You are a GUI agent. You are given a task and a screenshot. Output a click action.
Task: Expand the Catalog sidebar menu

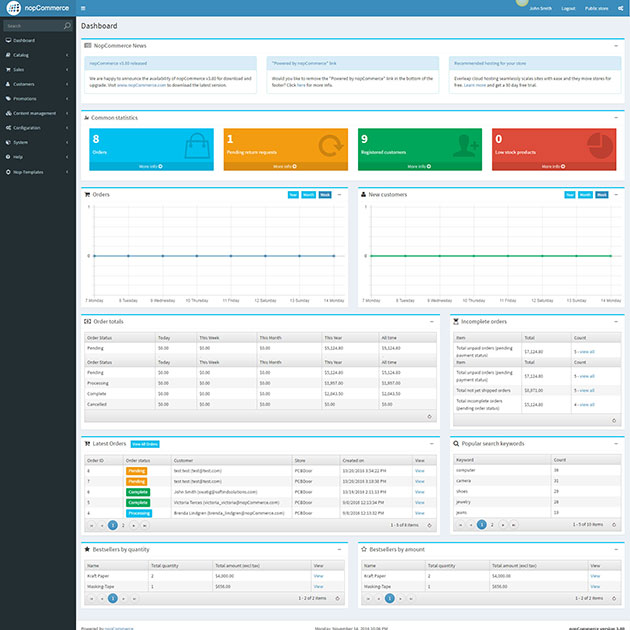click(38, 55)
